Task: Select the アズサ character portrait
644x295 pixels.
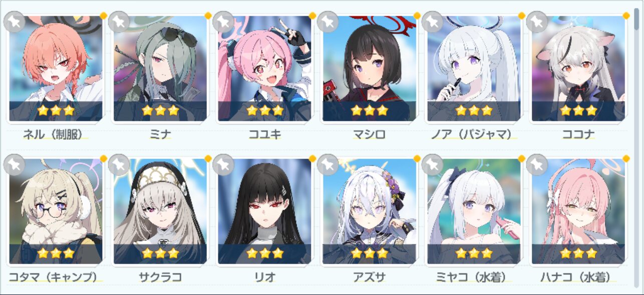Action: [x=369, y=211]
